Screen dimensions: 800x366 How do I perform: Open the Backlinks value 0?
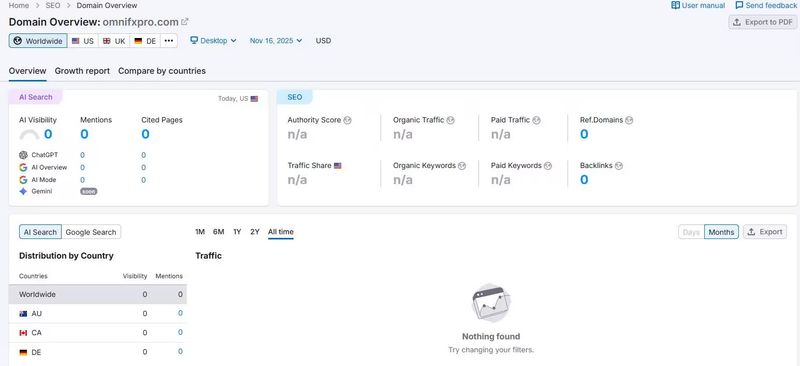(584, 180)
